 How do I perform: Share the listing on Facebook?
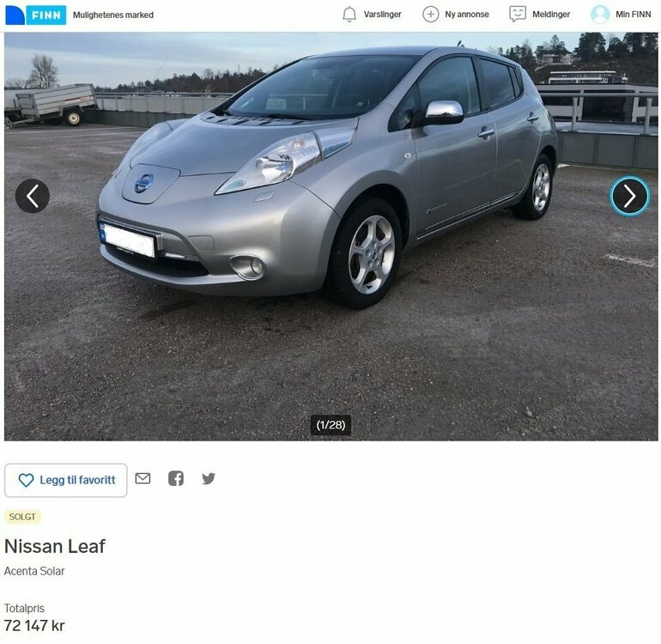(x=176, y=478)
